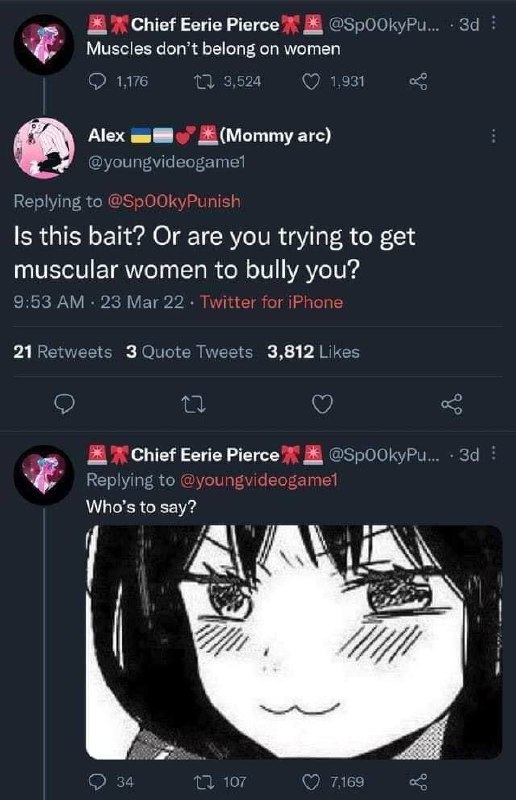This screenshot has height=800, width=516.
Task: Share the 'Muscles don't belong on women' tweet
Action: [x=418, y=82]
